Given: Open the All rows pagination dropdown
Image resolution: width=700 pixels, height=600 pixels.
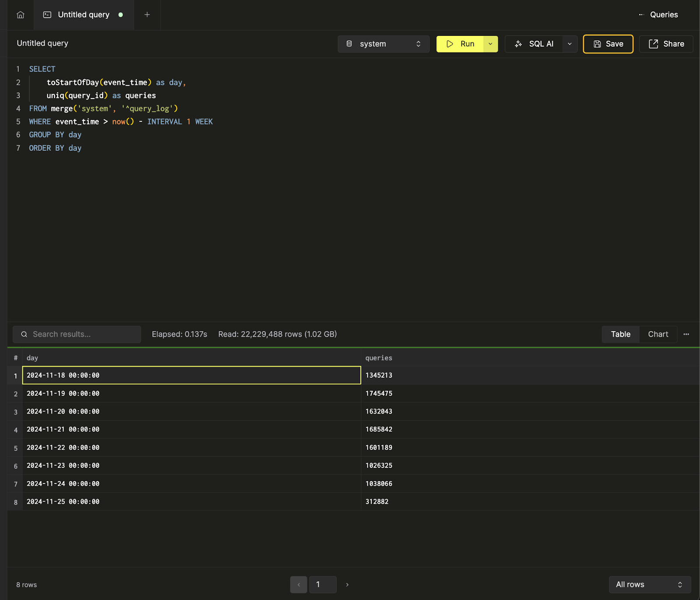Looking at the screenshot, I should 650,584.
